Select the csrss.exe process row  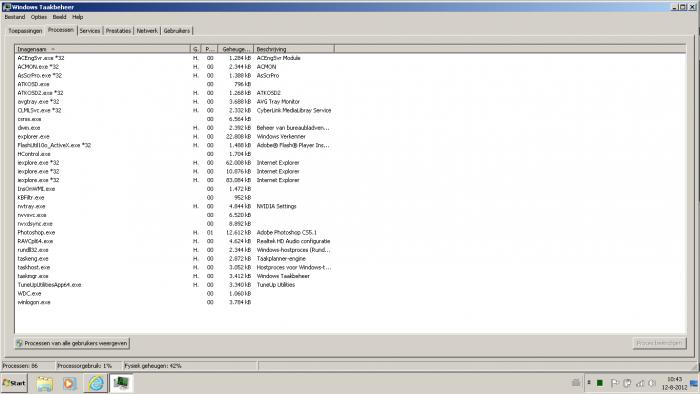[175, 119]
